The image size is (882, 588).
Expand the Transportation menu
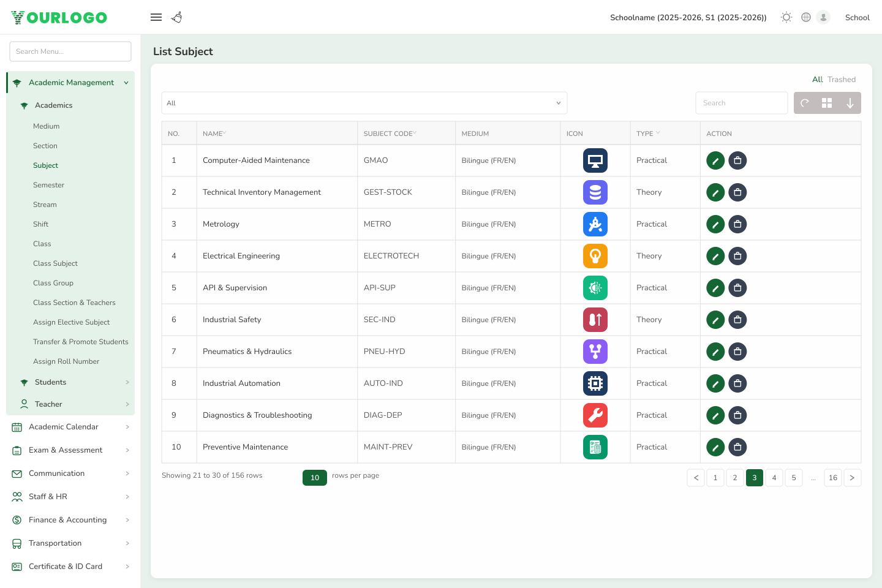[70, 543]
